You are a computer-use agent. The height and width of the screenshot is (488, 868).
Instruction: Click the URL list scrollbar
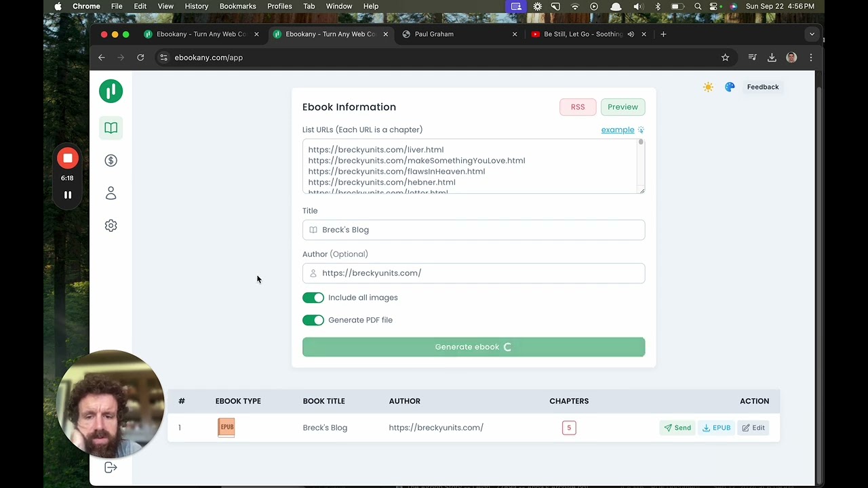tap(640, 142)
